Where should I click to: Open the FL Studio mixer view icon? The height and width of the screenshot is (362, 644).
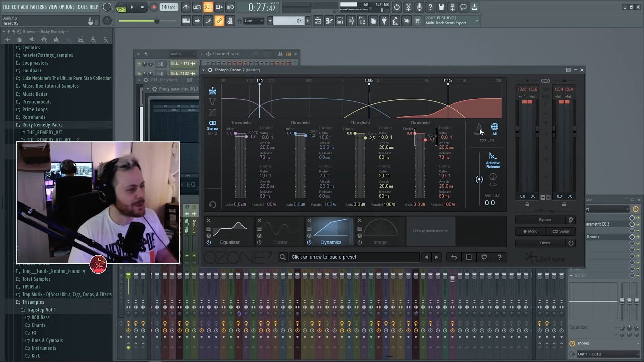point(351,21)
